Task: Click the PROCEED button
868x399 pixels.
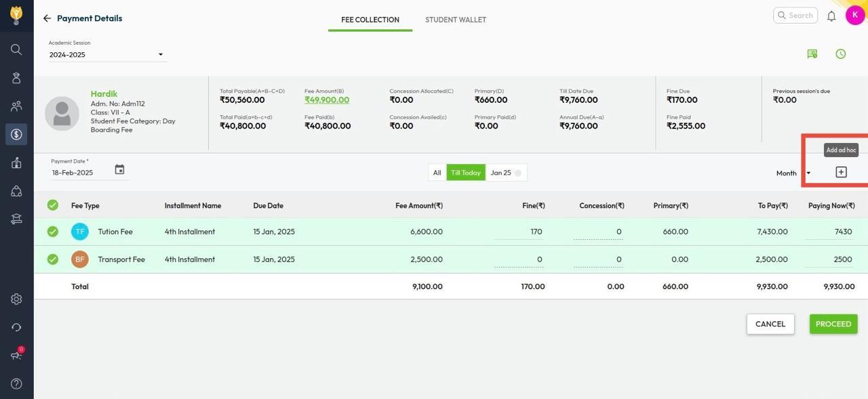Action: (833, 324)
